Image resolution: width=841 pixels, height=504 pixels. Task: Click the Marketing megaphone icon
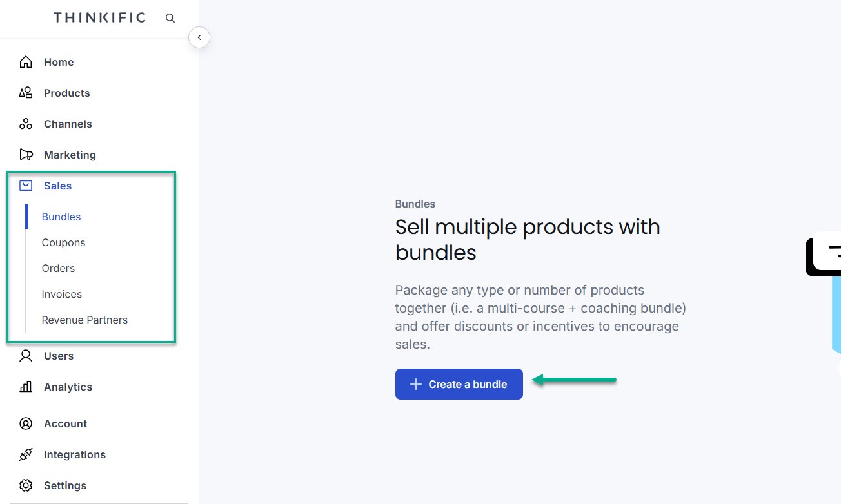pos(26,155)
